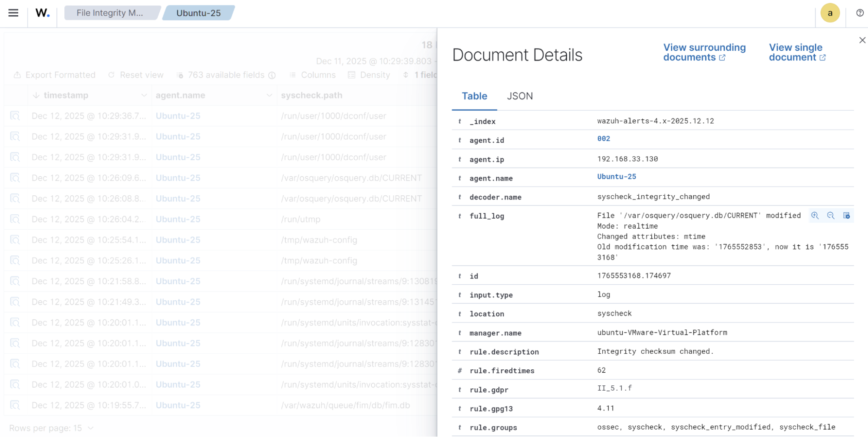Select the Table tab
Viewport: 868px width, 437px height.
[474, 96]
